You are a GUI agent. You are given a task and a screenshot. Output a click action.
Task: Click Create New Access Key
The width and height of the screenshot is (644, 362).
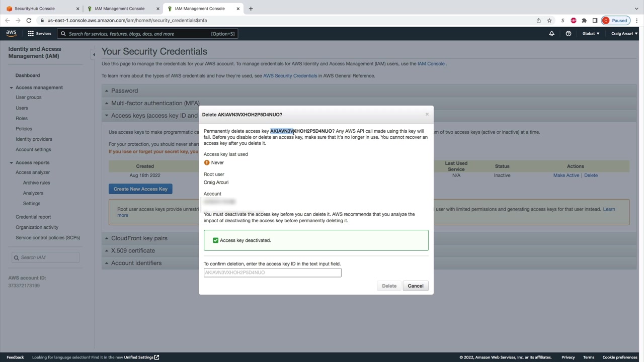pyautogui.click(x=140, y=189)
